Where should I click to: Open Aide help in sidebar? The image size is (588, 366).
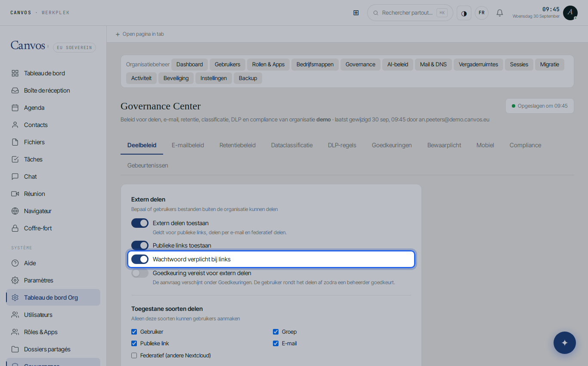click(x=53, y=263)
